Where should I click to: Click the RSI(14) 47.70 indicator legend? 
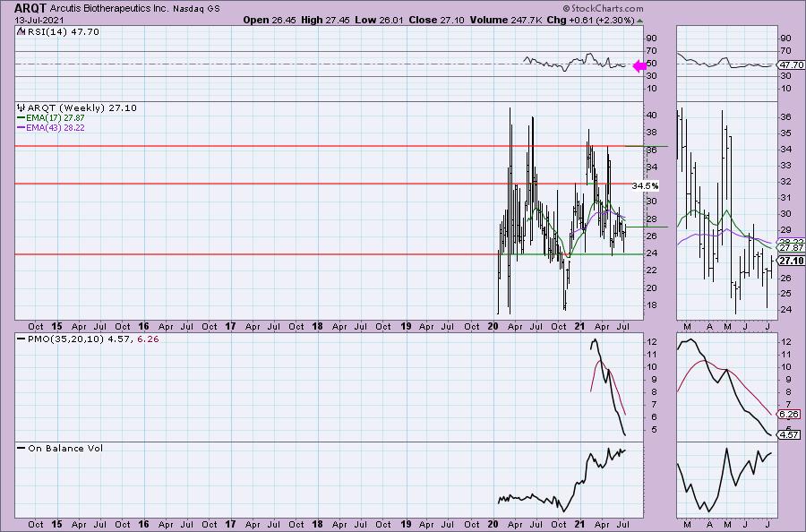pyautogui.click(x=63, y=32)
